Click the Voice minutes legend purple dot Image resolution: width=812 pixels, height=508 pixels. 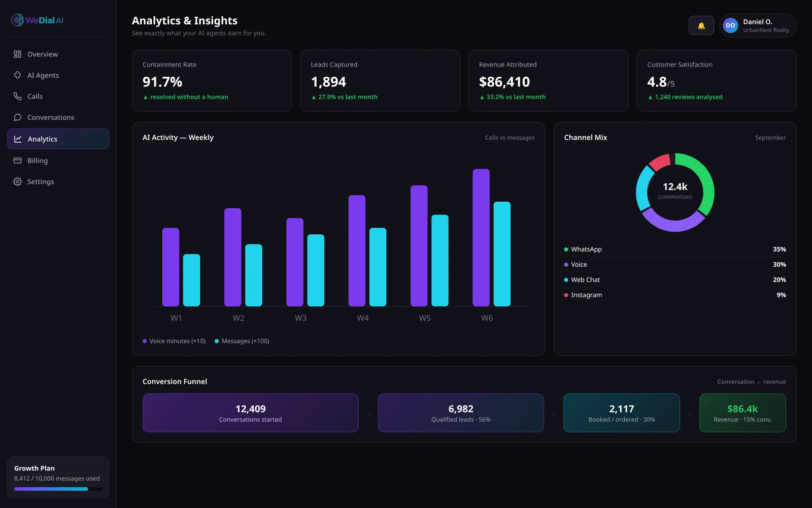click(x=145, y=341)
